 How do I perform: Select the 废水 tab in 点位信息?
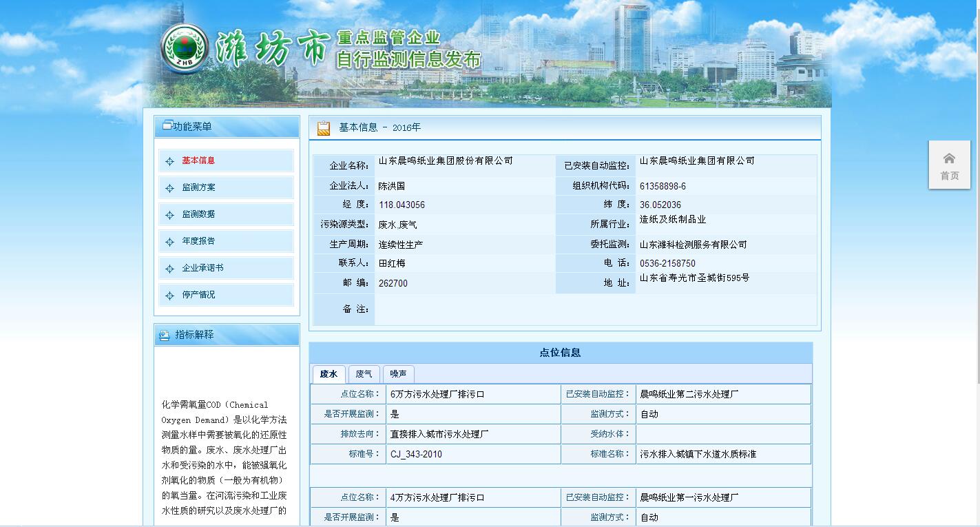pyautogui.click(x=329, y=374)
